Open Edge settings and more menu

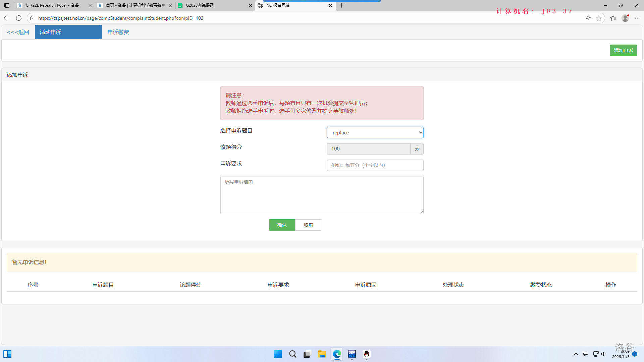click(637, 18)
